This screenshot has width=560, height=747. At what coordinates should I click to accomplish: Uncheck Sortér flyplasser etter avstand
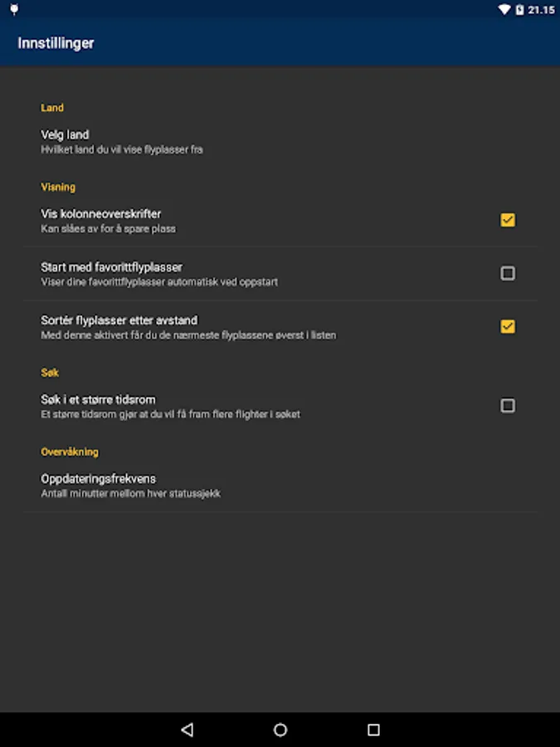pyautogui.click(x=508, y=326)
